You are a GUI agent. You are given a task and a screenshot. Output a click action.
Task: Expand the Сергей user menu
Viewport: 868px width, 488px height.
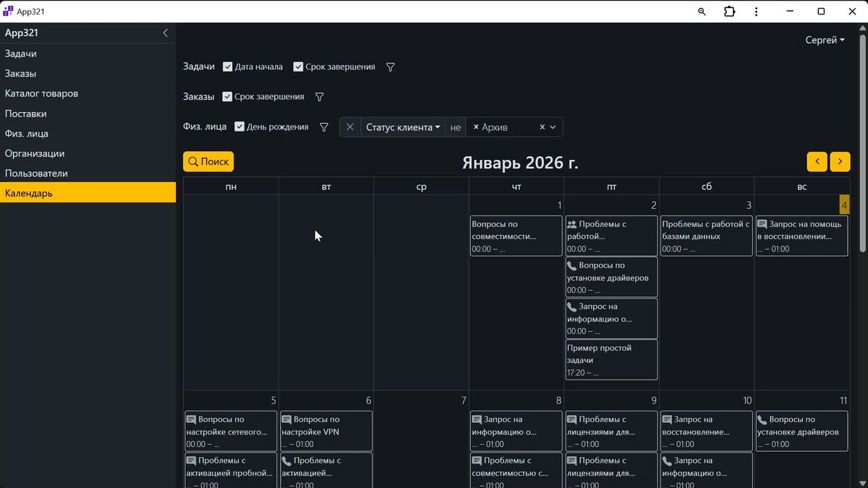825,40
